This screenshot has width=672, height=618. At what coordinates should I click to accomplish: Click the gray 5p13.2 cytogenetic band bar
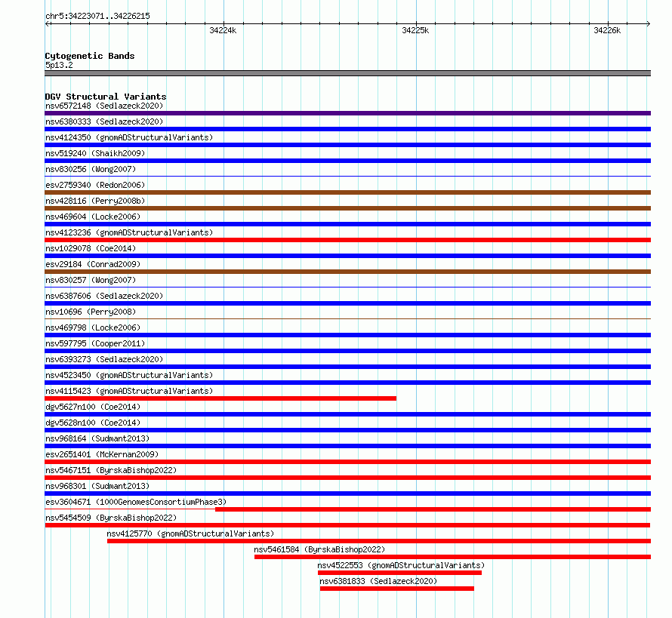pyautogui.click(x=347, y=73)
